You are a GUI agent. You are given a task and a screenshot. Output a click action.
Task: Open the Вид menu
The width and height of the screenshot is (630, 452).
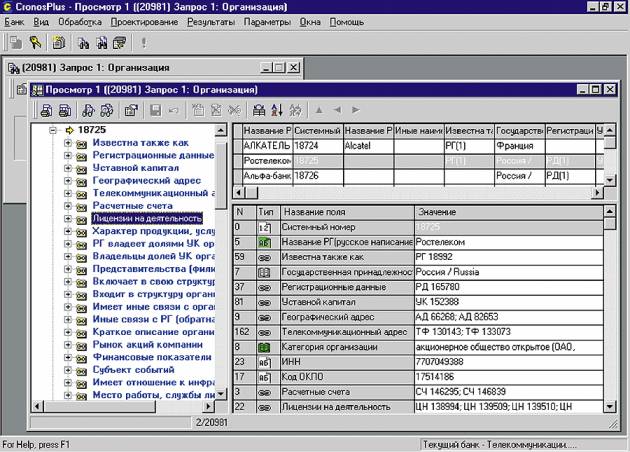[41, 22]
